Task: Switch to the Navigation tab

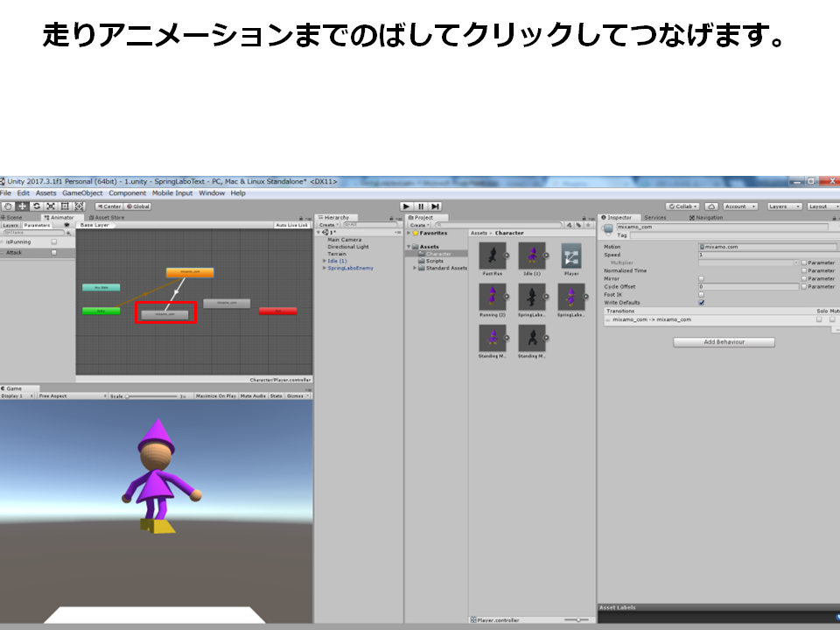Action: tap(705, 218)
